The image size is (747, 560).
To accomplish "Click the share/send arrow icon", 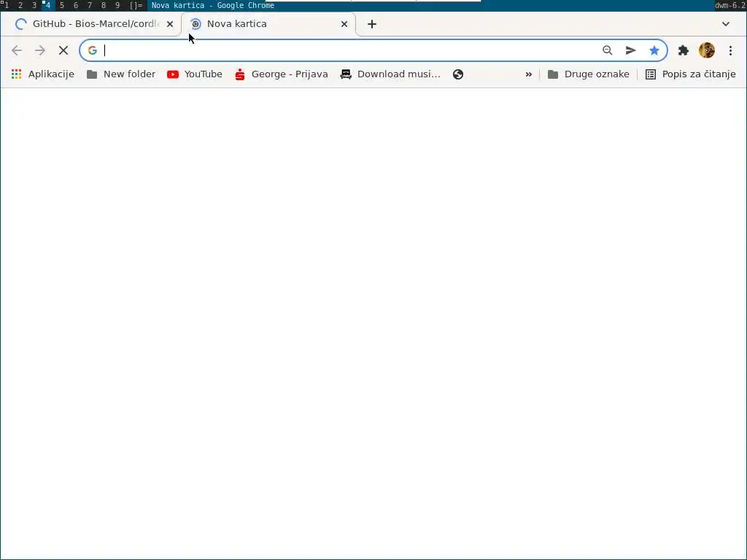I will 631,50.
